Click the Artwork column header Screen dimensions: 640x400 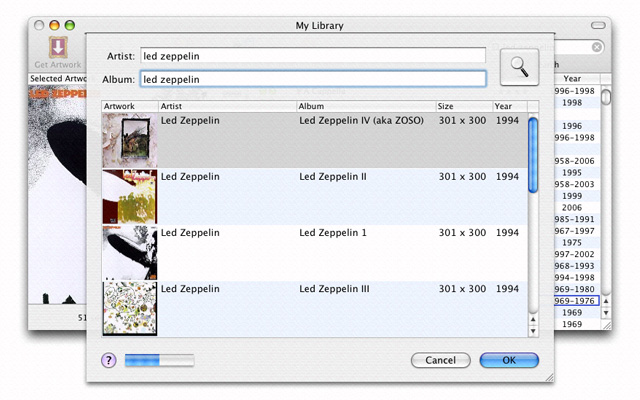[x=129, y=106]
